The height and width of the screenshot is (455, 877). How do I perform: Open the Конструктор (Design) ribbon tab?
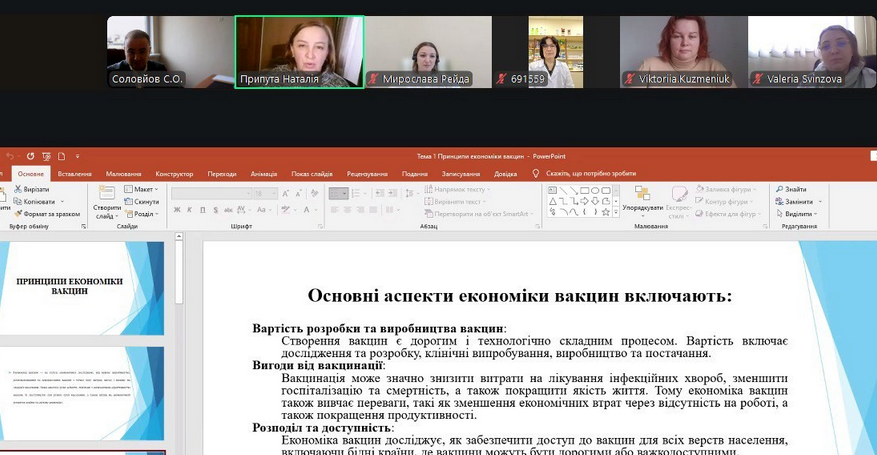pyautogui.click(x=174, y=173)
